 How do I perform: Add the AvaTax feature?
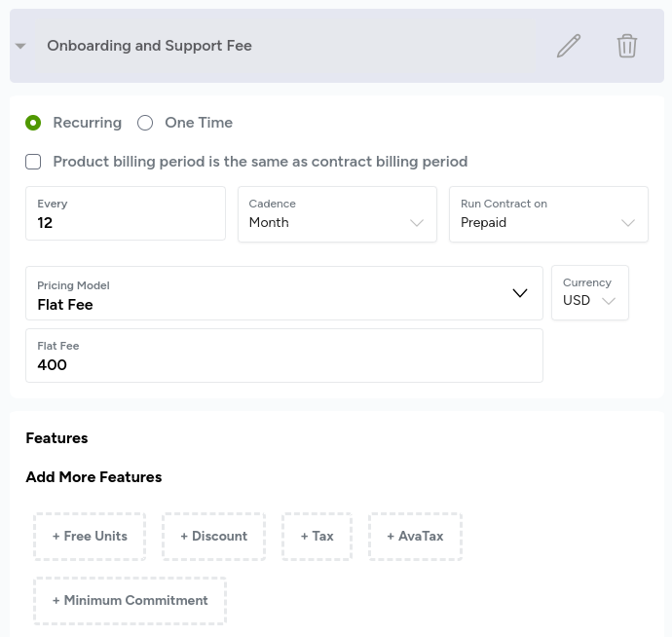[415, 537]
